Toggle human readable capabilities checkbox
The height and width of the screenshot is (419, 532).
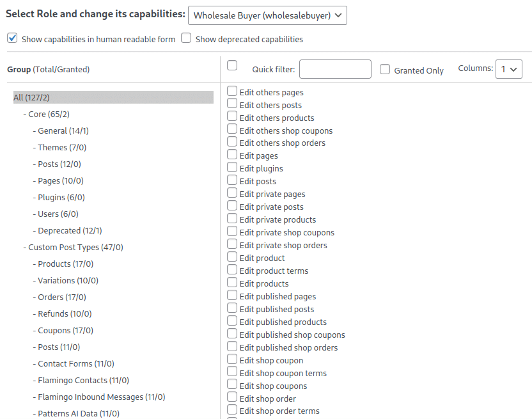[12, 38]
